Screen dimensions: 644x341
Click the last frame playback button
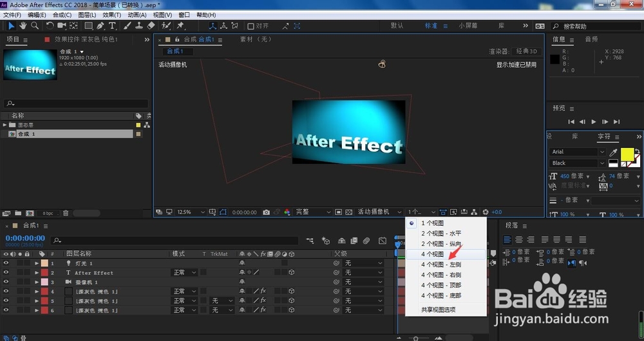coord(616,122)
